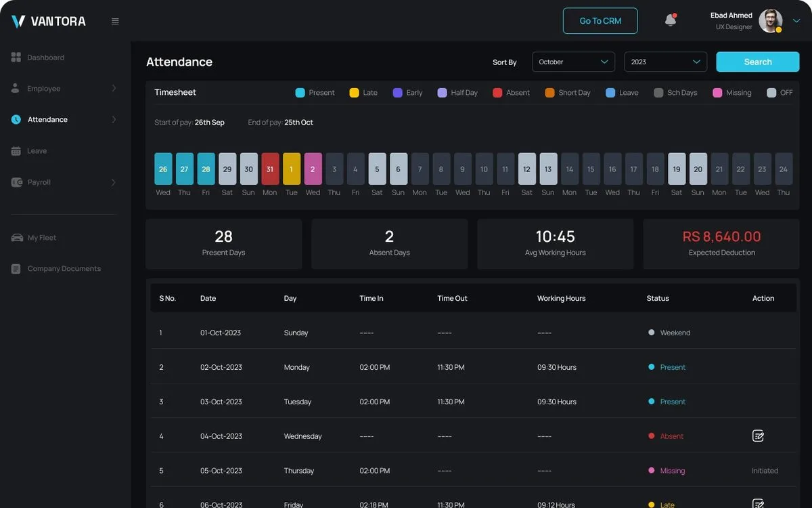Click the Missing legend pink swatch
812x508 pixels.
[x=717, y=93]
